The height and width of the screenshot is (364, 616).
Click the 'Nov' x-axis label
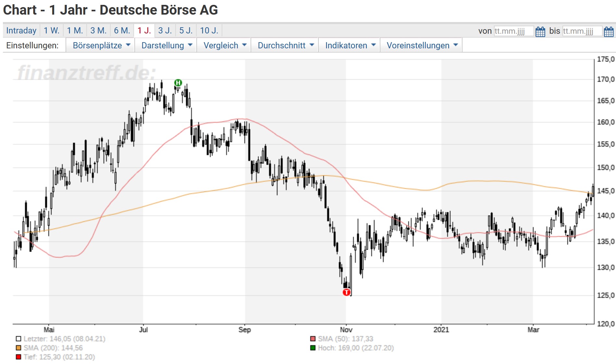click(x=346, y=330)
